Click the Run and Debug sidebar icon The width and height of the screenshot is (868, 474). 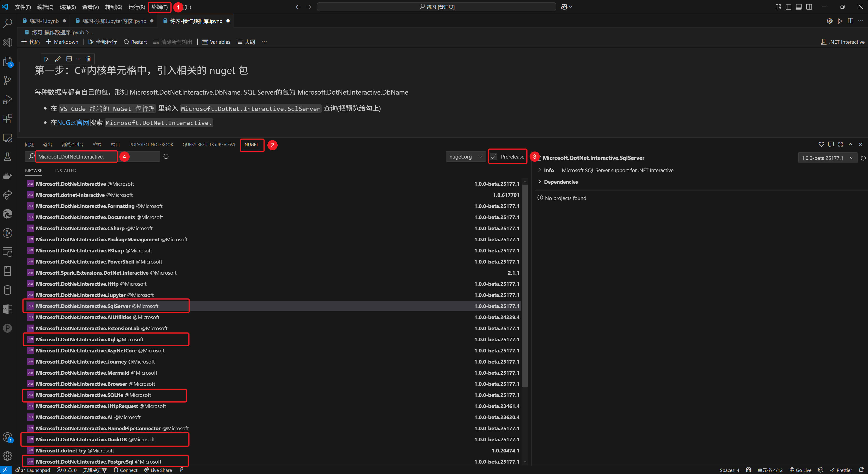tap(7, 100)
